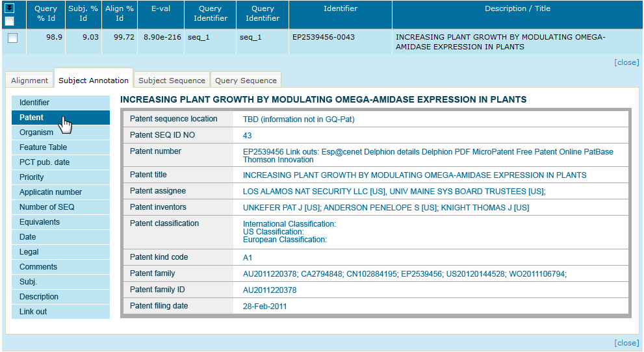
Task: Open the Alignment tab
Action: (30, 81)
